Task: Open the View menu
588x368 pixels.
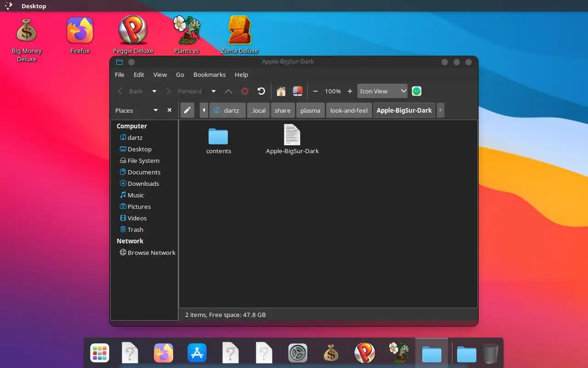Action: (x=160, y=75)
